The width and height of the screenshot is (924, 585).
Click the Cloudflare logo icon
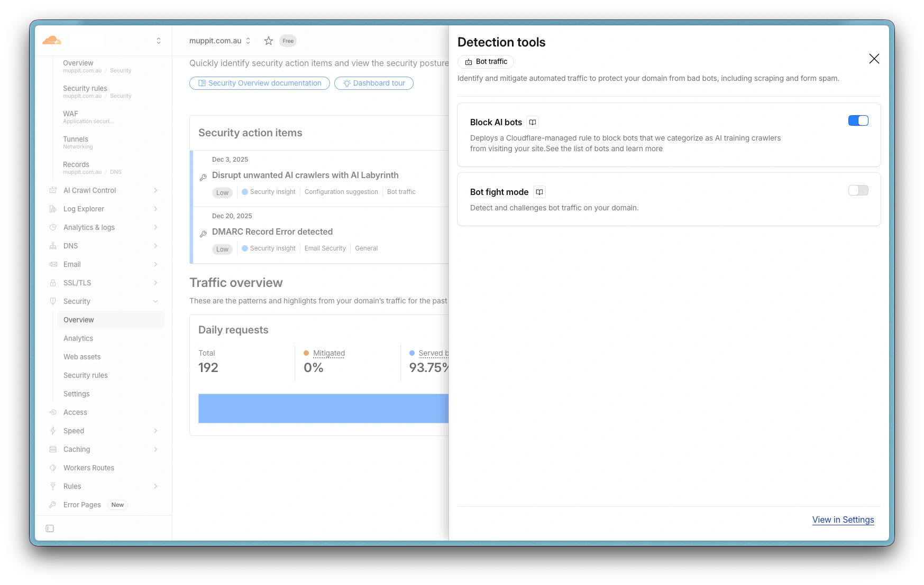click(x=52, y=41)
